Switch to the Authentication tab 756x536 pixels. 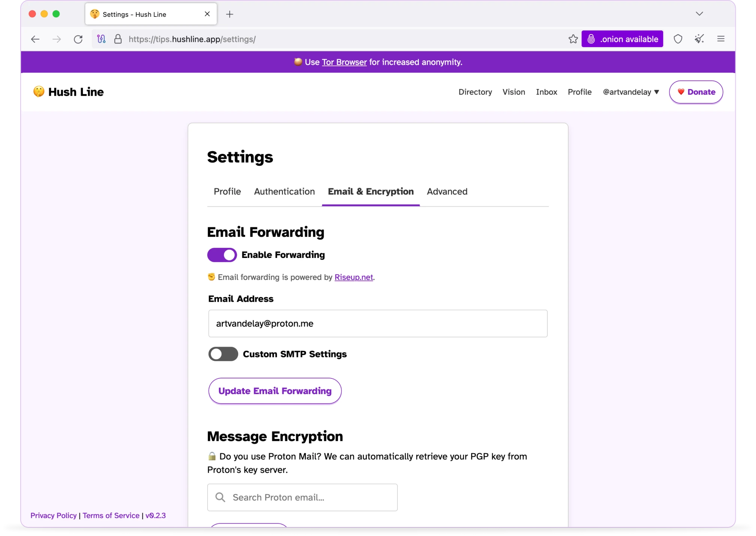click(284, 191)
